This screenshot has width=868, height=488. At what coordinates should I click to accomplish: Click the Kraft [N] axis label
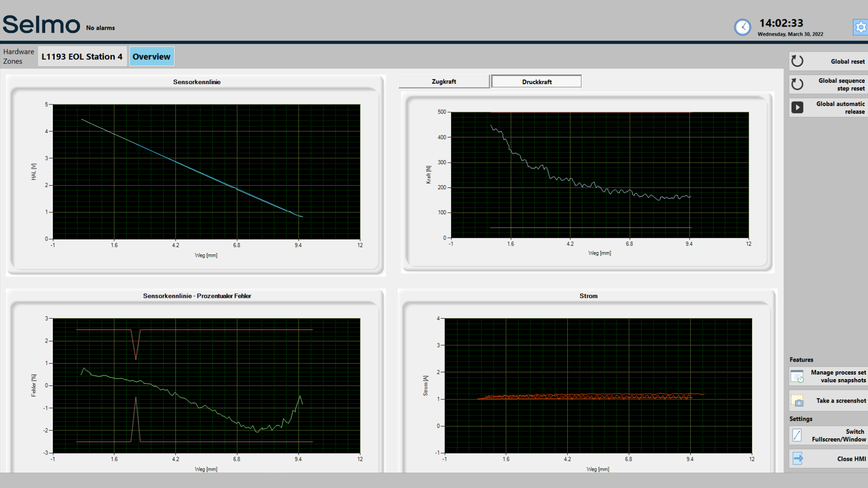[x=428, y=174]
